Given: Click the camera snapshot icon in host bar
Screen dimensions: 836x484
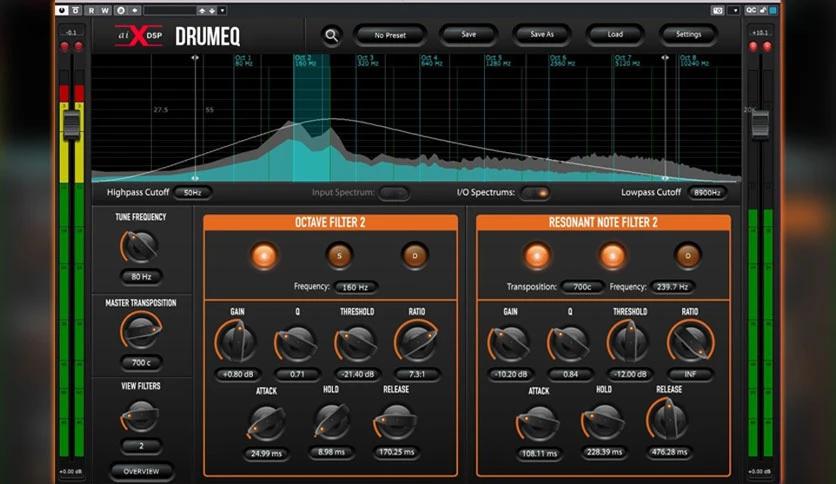Looking at the screenshot, I should [718, 10].
